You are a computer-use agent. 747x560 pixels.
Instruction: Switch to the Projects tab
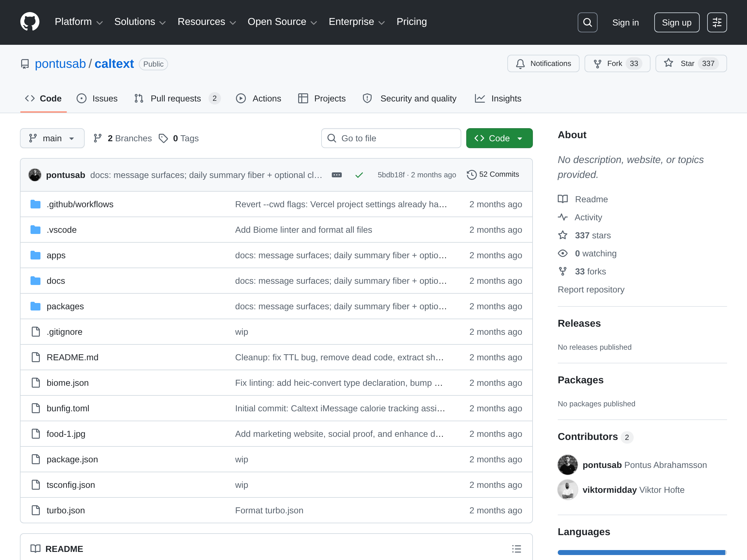(322, 99)
